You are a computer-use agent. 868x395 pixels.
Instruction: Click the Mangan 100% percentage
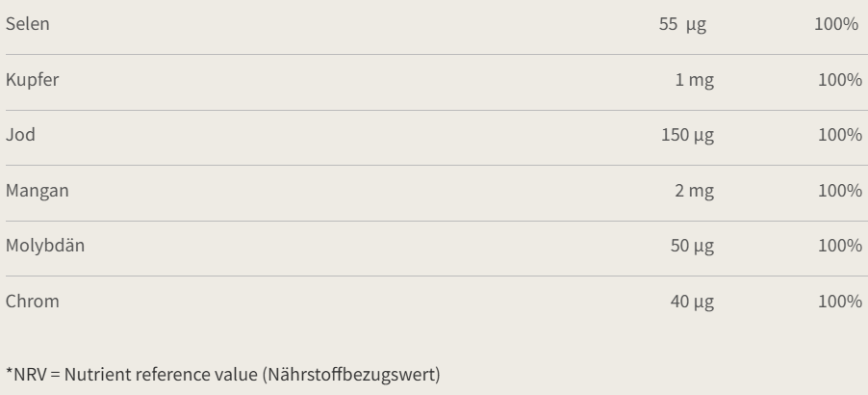pyautogui.click(x=840, y=191)
